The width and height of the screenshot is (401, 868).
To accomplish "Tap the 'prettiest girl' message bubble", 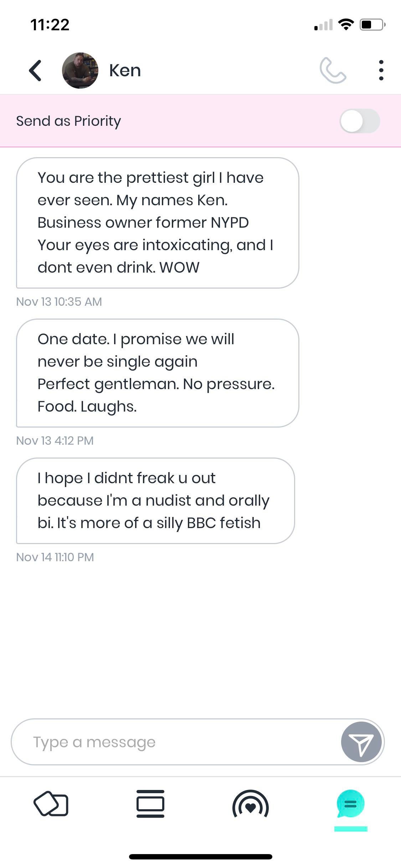I will [x=157, y=223].
